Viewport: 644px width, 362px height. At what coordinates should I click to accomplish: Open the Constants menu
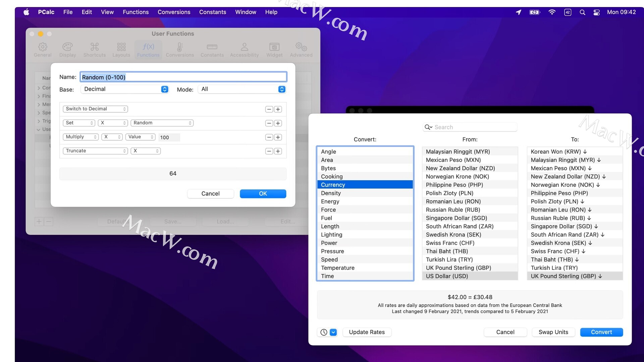tap(212, 12)
